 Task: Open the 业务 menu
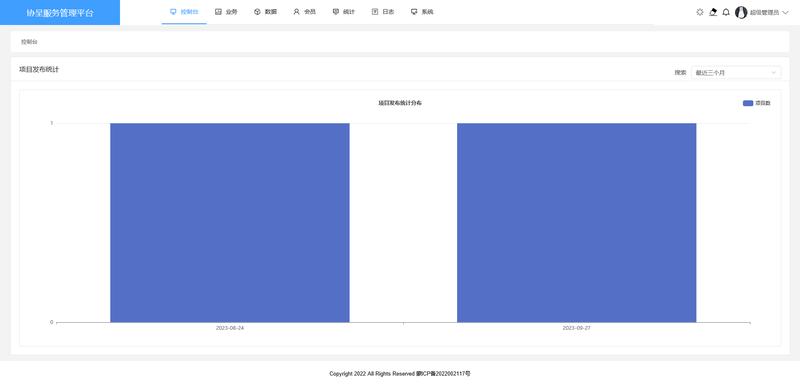[226, 12]
